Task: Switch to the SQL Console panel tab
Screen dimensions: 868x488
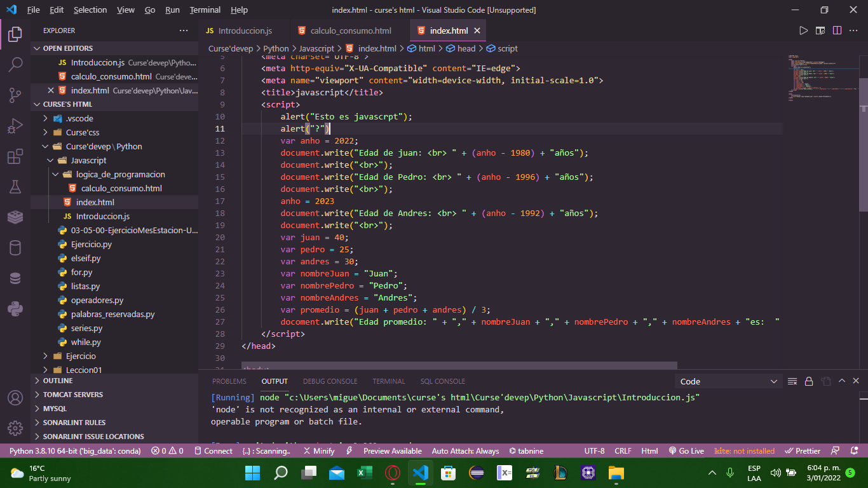Action: point(442,381)
